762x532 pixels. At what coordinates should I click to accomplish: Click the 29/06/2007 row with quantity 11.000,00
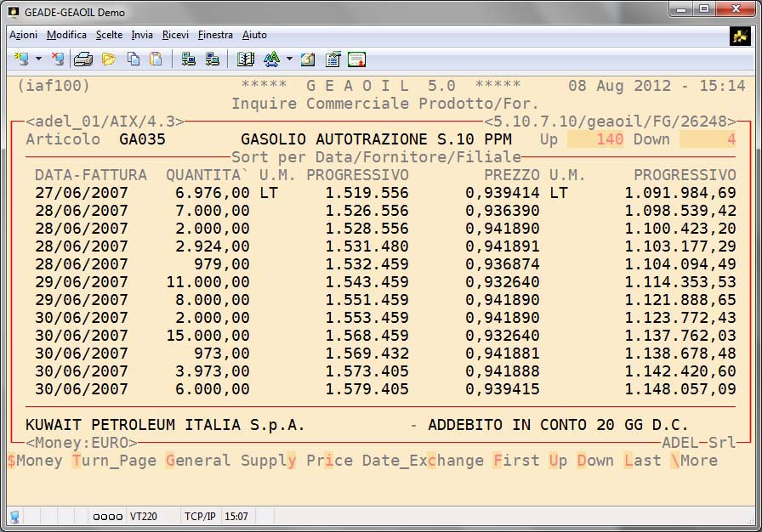(x=82, y=281)
